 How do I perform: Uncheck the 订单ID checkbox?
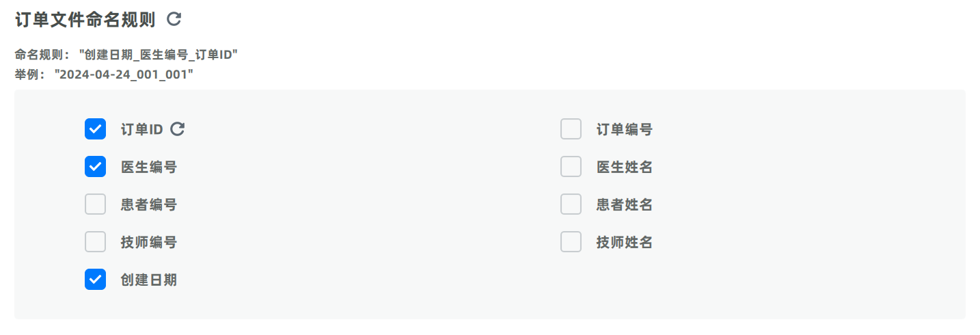(95, 129)
